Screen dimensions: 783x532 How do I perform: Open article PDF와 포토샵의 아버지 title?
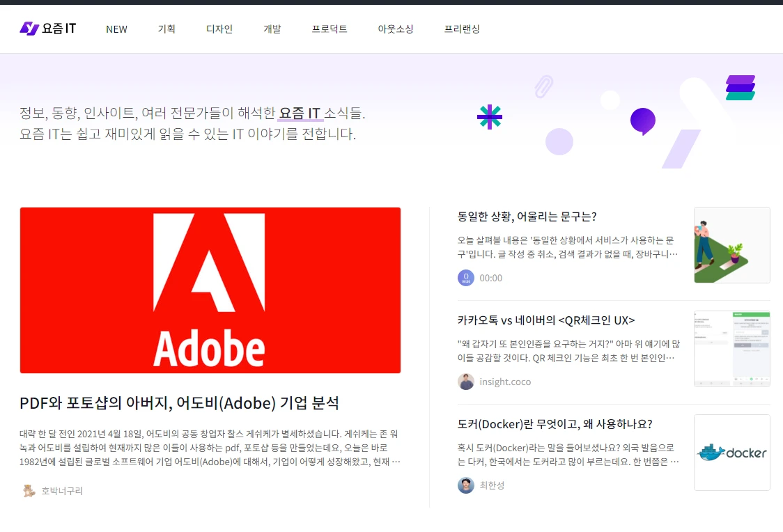[x=179, y=402]
